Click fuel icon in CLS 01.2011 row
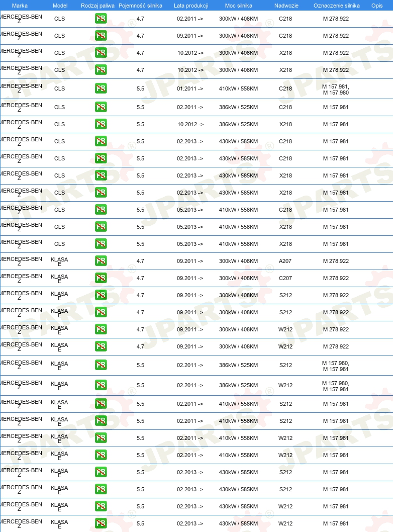Viewport: 393px width, 532px height. click(101, 88)
